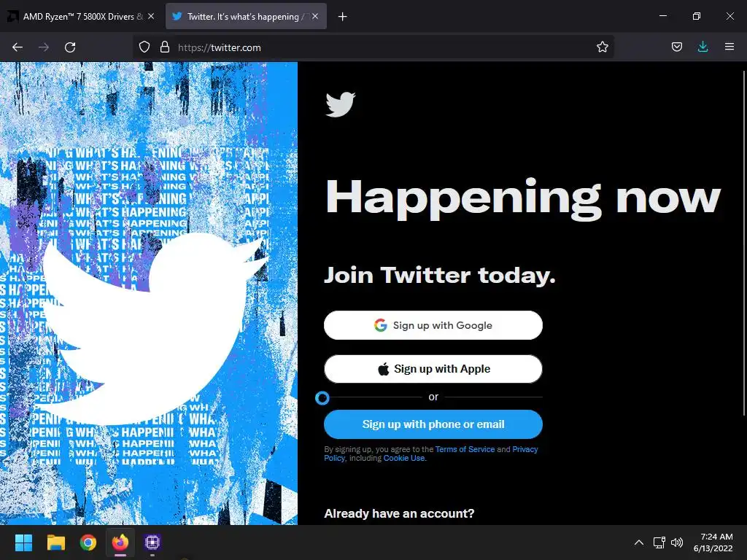Click the twitter.com address bar
This screenshot has width=747, height=560.
pos(373,47)
